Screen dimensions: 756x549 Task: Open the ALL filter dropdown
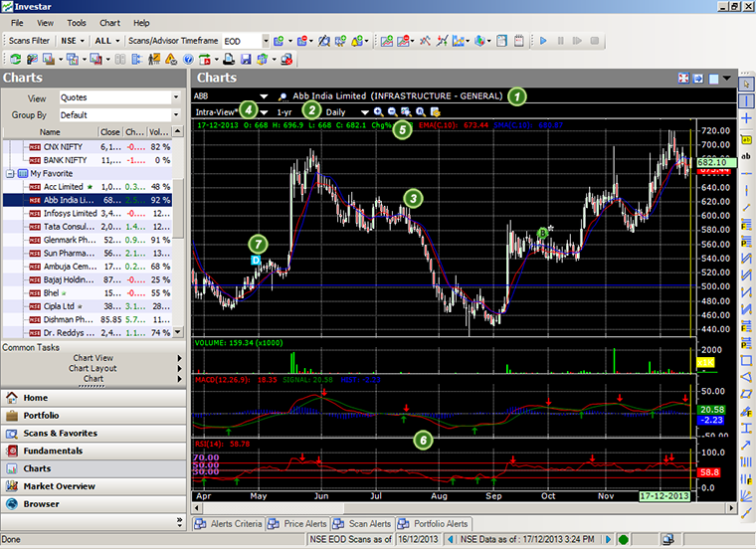107,41
